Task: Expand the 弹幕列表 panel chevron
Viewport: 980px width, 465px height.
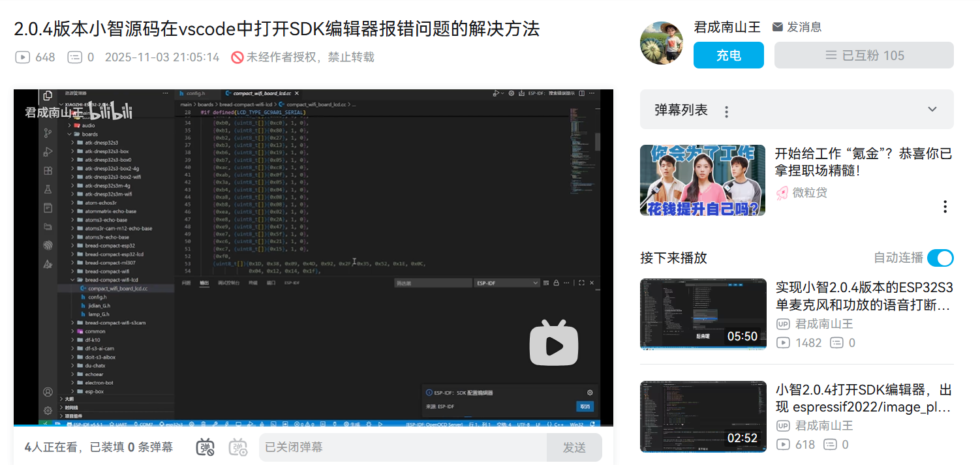Action: [932, 110]
